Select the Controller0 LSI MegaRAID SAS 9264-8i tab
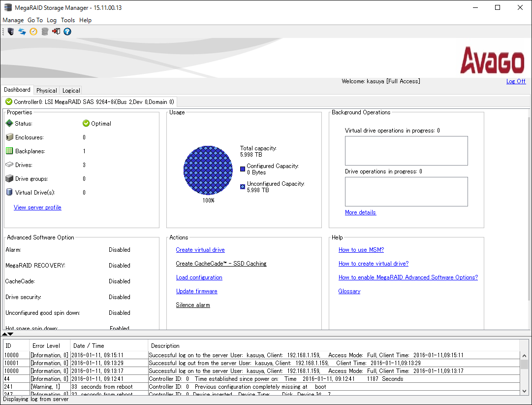The image size is (532, 405). (90, 101)
